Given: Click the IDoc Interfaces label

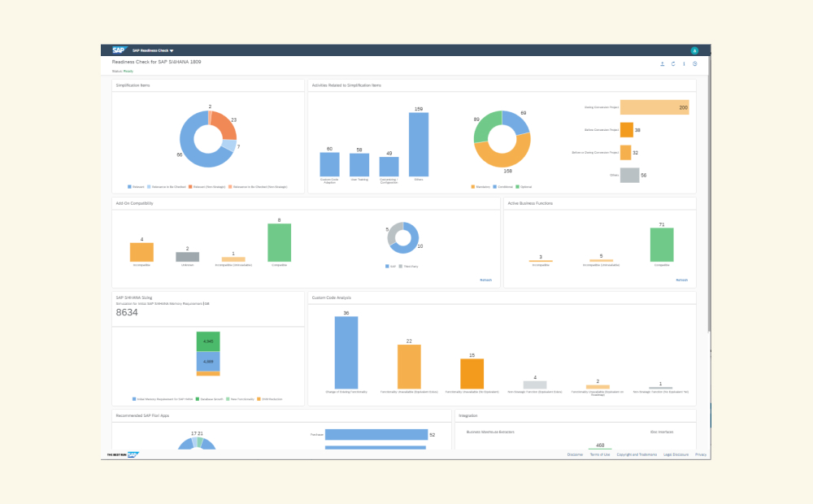Looking at the screenshot, I should coord(662,432).
